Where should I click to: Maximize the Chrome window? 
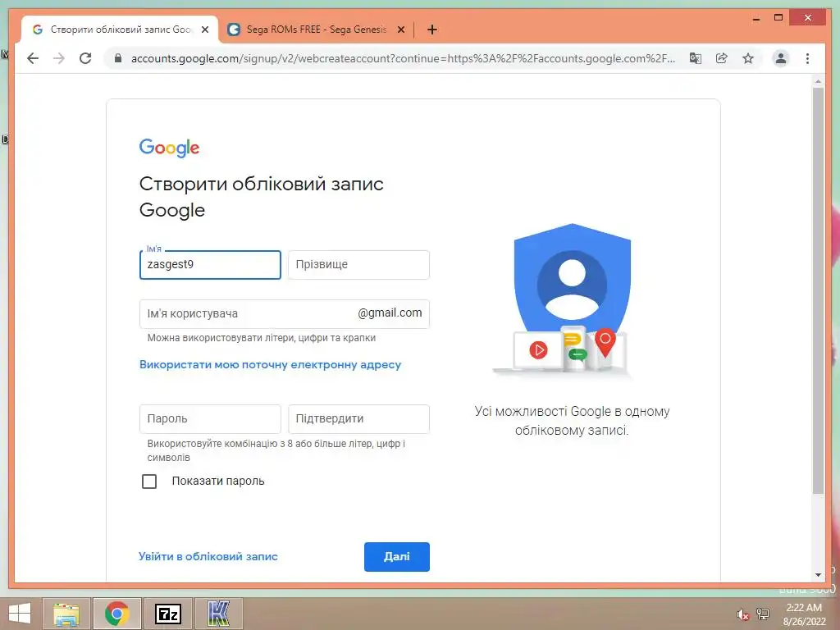778,18
